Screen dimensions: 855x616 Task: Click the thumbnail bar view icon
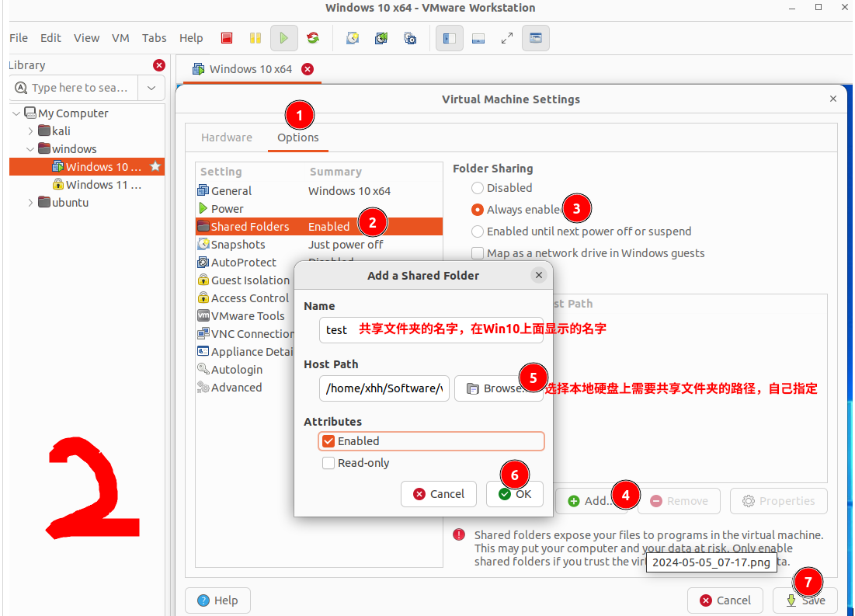(x=478, y=38)
